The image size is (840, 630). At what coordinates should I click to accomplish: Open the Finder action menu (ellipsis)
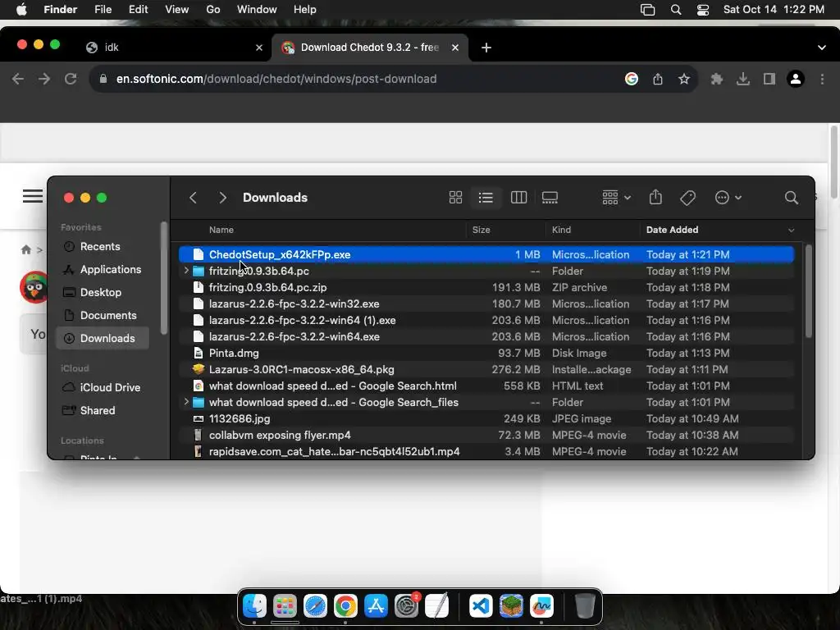(x=728, y=198)
